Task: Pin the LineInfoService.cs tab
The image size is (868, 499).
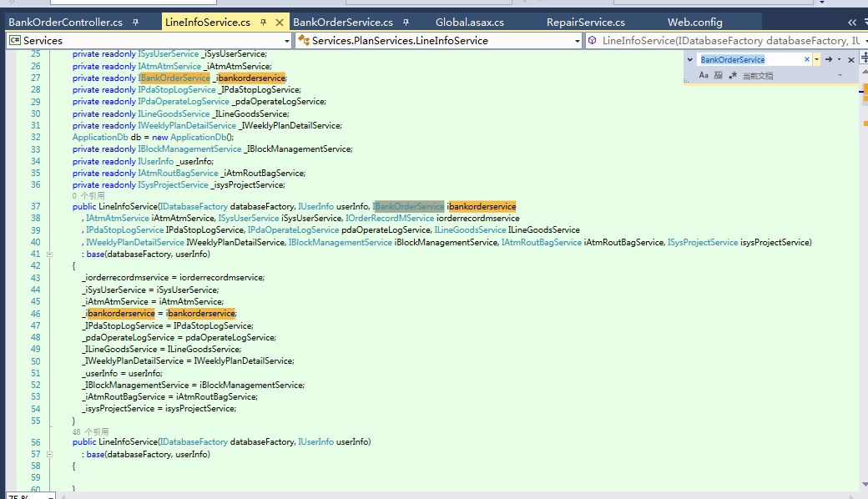Action: pos(263,23)
